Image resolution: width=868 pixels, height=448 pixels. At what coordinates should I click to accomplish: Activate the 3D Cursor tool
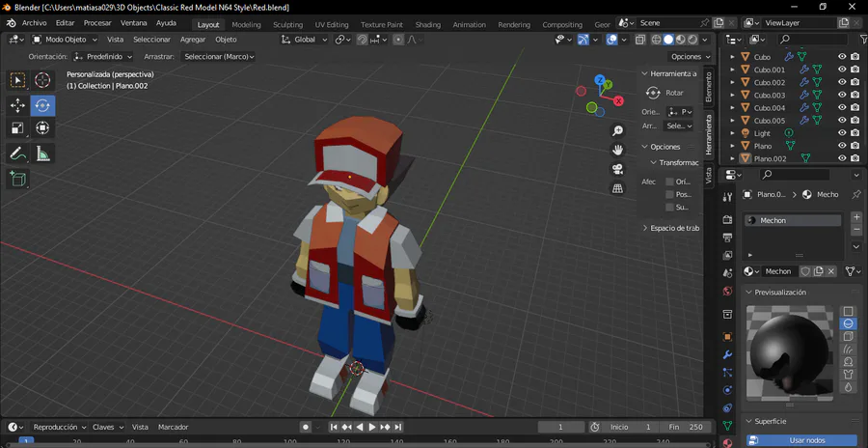[42, 80]
